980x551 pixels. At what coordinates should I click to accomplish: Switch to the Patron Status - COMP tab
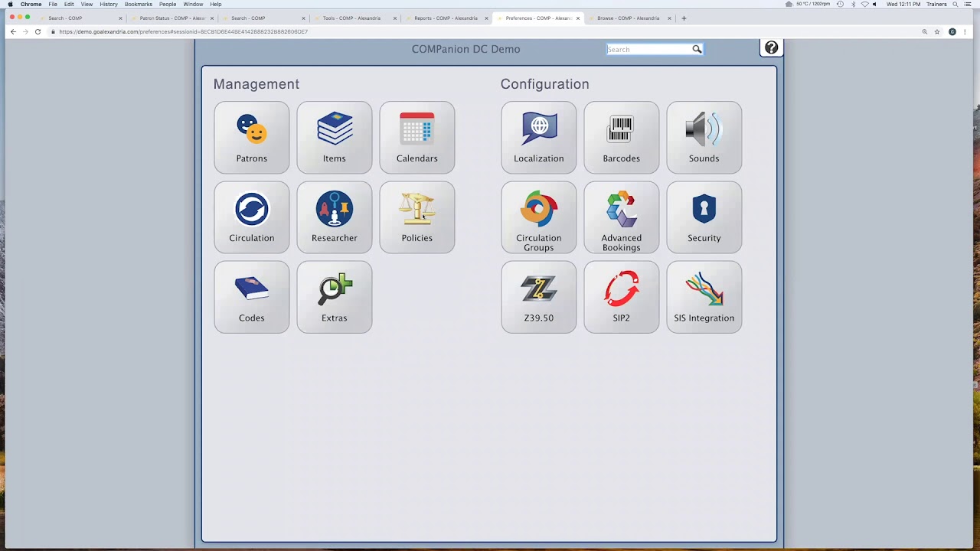[172, 18]
